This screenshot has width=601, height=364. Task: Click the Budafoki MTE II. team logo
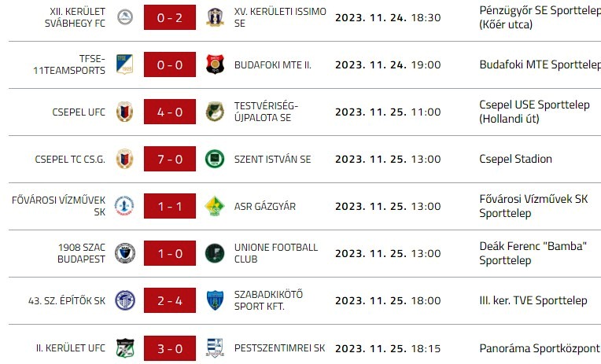[x=215, y=64]
